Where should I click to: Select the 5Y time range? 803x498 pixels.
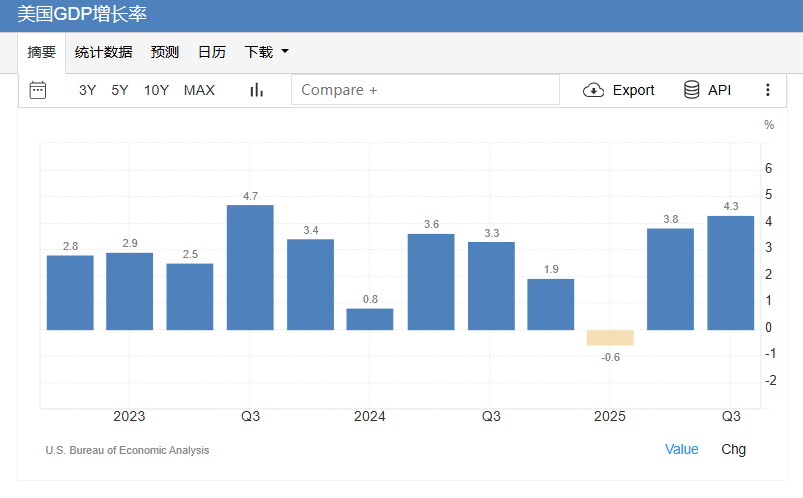pos(120,90)
